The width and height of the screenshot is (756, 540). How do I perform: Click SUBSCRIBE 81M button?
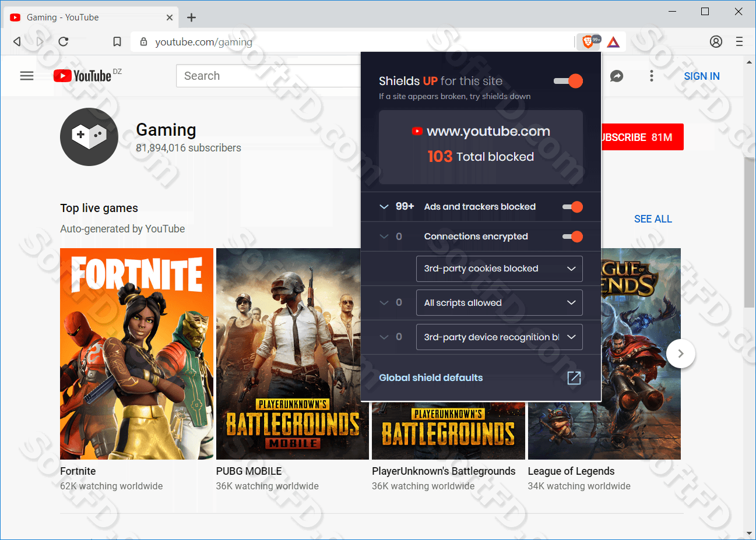tap(642, 137)
